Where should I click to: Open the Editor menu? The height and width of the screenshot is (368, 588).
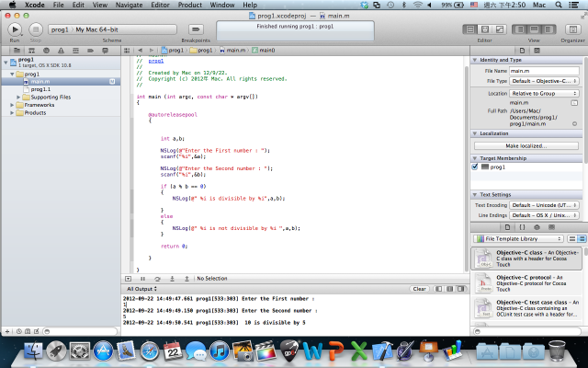(x=160, y=5)
